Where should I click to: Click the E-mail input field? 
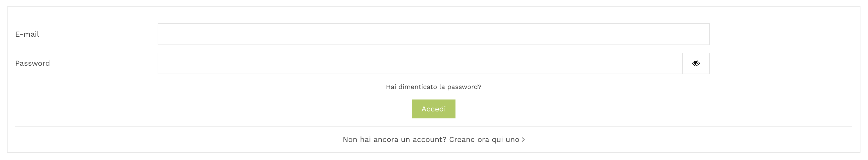[x=433, y=34]
